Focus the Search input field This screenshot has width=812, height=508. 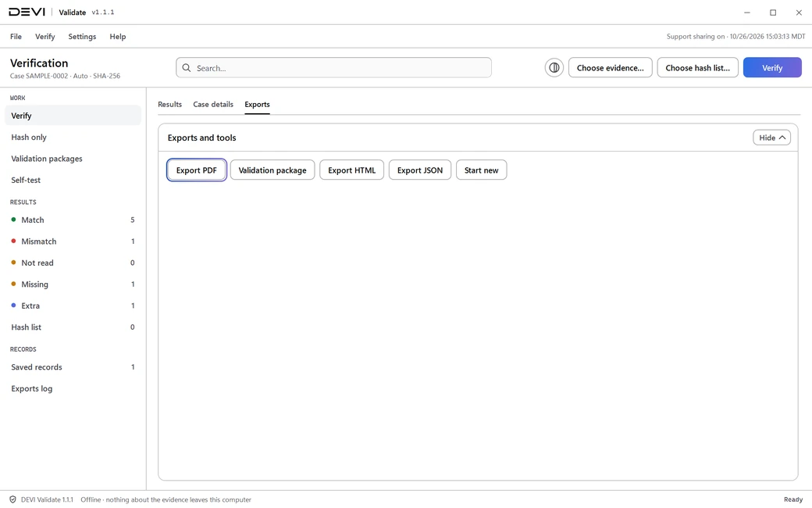333,68
